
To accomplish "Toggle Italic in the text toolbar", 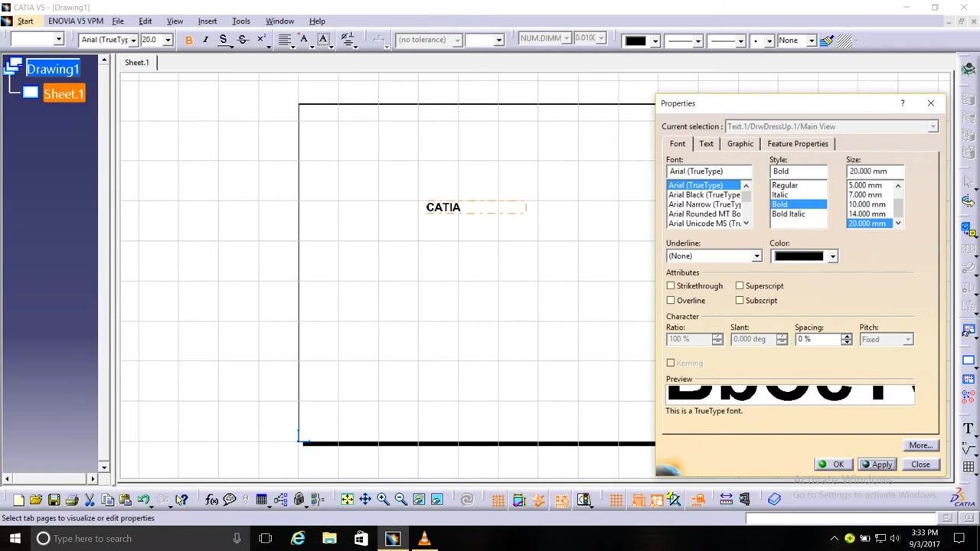I will click(x=205, y=40).
